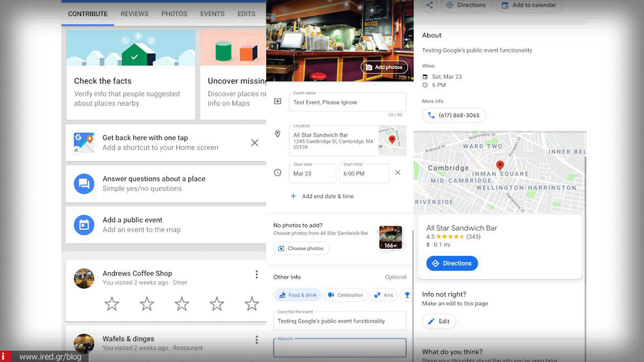The image size is (644, 362).
Task: Choose the Arts category with palette icon
Action: click(384, 294)
